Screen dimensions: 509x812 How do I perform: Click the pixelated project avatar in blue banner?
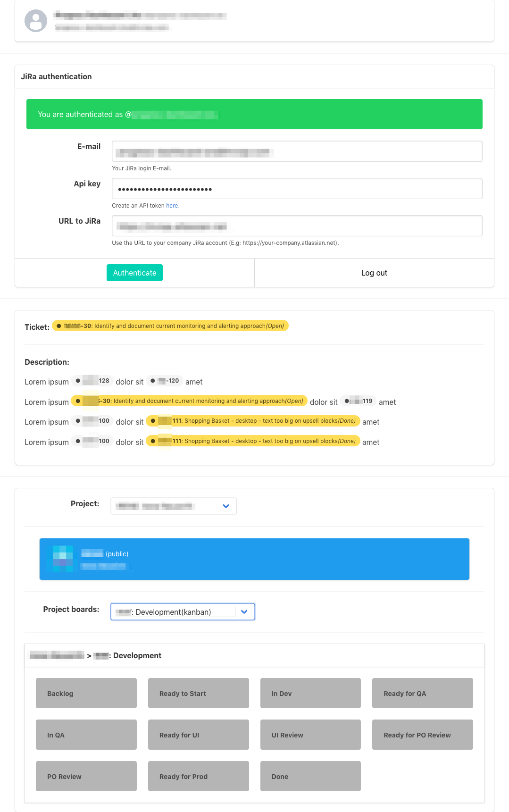[x=63, y=559]
